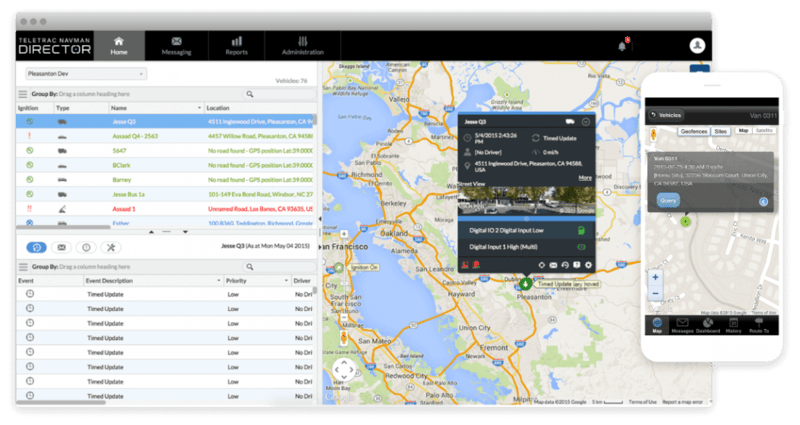Open the Reports tab
This screenshot has width=800, height=425.
coord(236,45)
